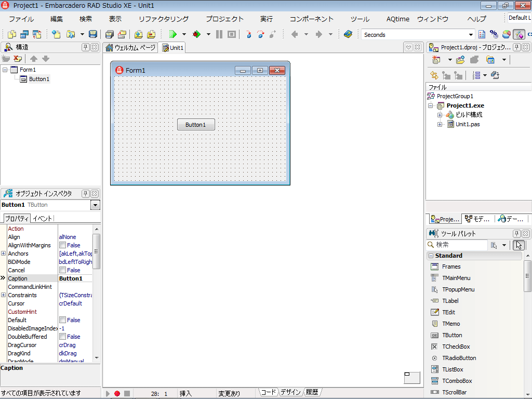
Task: Select TMainMenu in the Tool Palette
Action: click(456, 278)
